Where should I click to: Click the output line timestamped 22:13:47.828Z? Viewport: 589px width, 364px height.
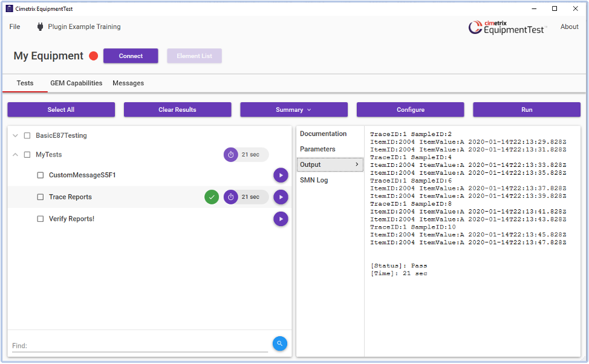468,242
